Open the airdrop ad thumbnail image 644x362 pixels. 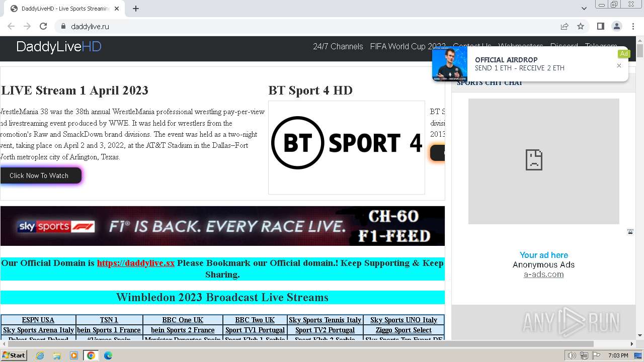click(449, 64)
